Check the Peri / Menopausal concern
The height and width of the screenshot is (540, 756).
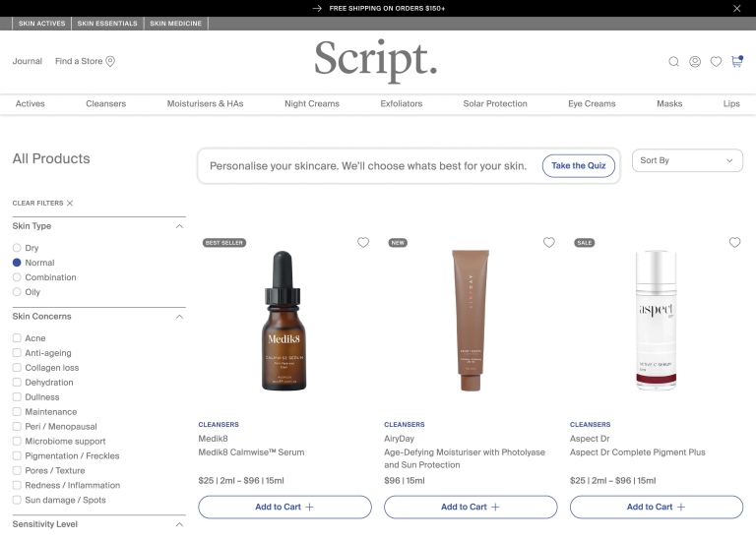click(17, 426)
